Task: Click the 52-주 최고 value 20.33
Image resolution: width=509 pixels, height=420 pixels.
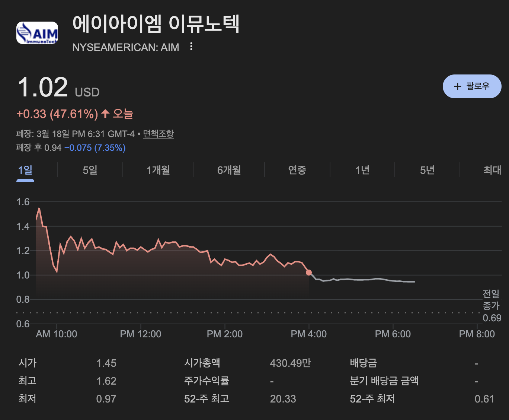Action: [x=283, y=399]
